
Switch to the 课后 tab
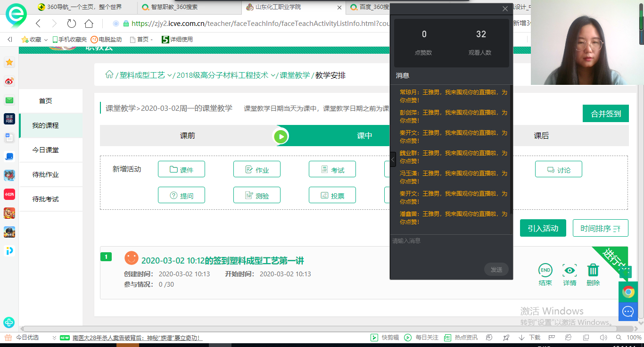click(541, 136)
